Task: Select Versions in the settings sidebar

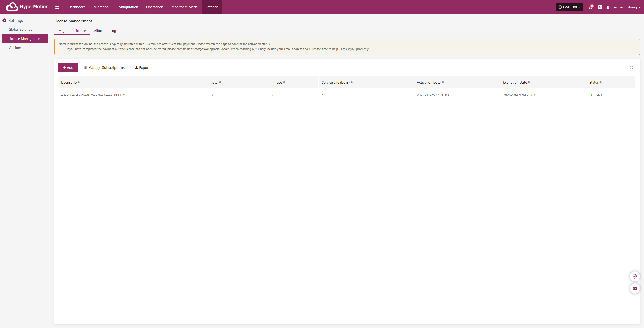Action: point(15,48)
